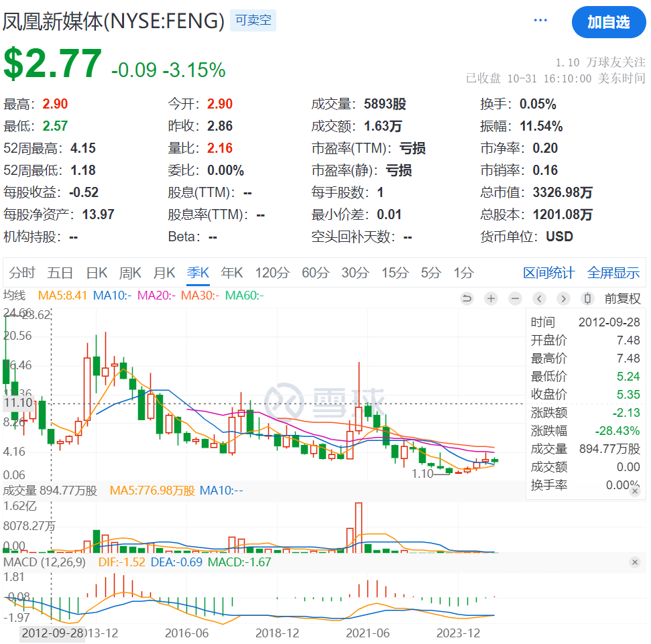The image size is (651, 644).
Task: Click the 2016-06 label on time axis
Action: pos(187,633)
